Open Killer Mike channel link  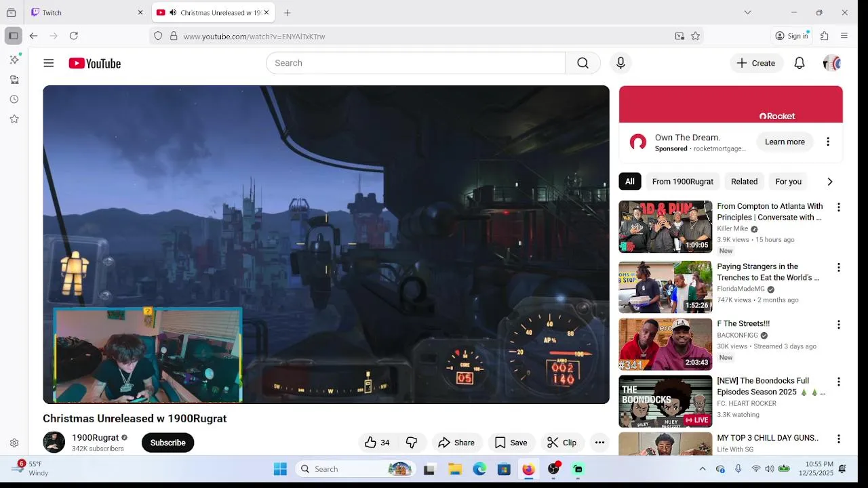732,229
